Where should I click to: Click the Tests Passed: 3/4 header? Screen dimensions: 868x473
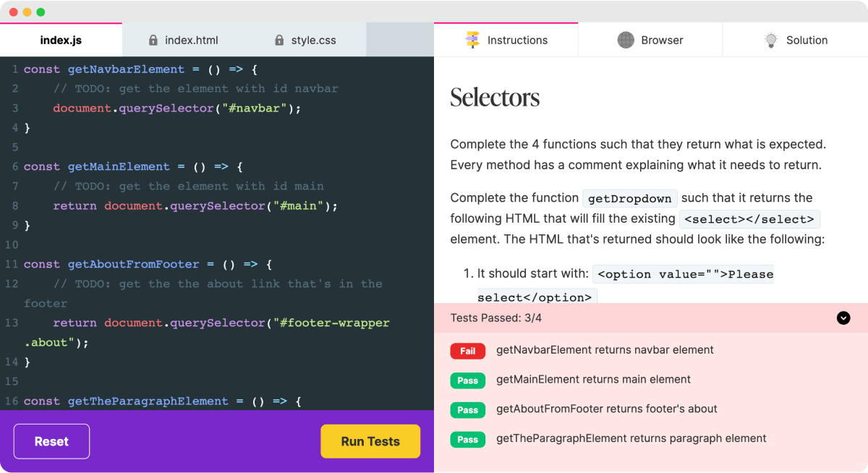pyautogui.click(x=495, y=318)
